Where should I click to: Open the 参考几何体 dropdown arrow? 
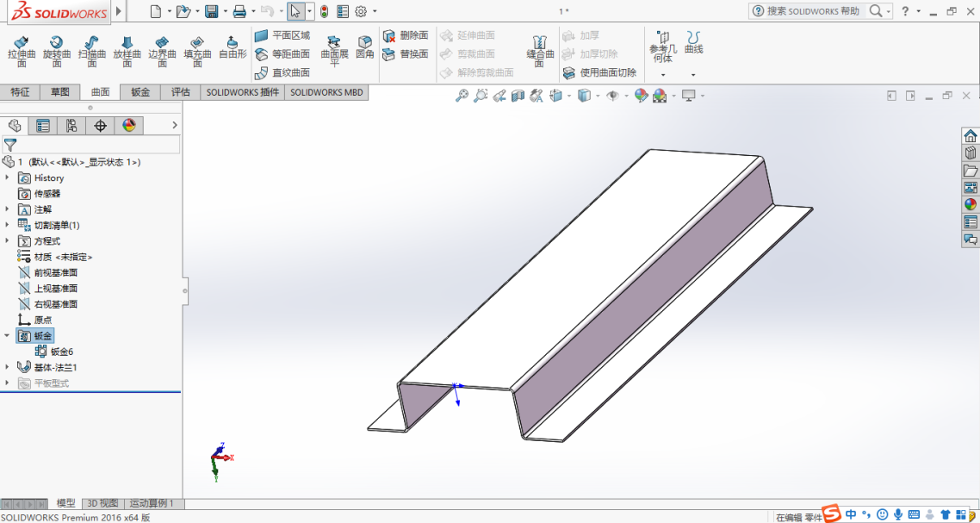662,75
